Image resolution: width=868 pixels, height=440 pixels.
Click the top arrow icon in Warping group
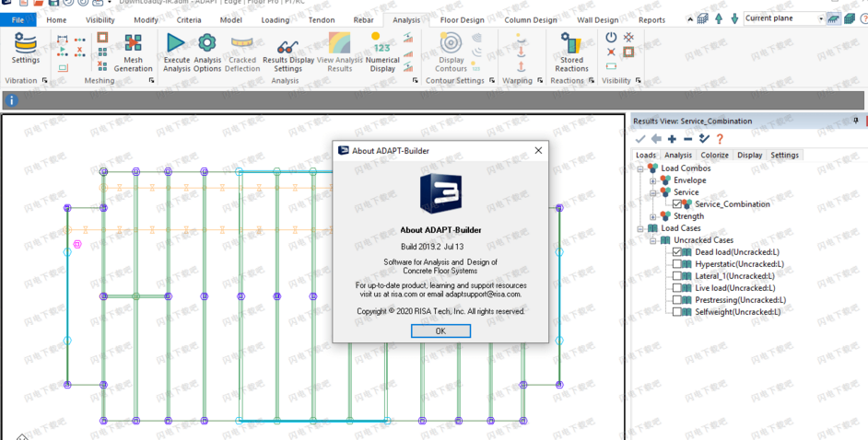point(521,38)
